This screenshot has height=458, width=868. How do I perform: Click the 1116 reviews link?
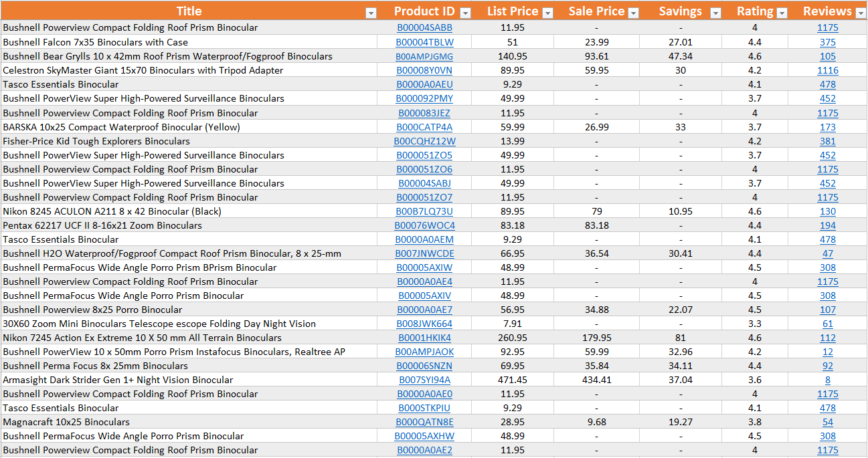tap(828, 70)
